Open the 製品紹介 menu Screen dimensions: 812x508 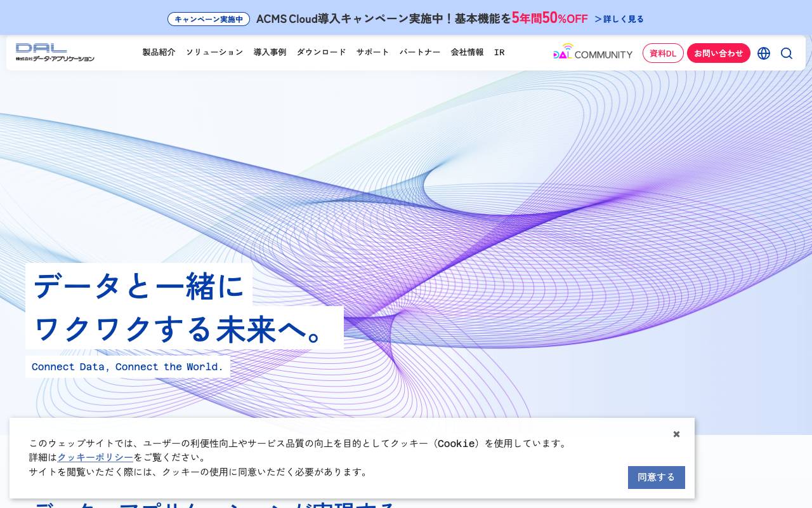(159, 52)
